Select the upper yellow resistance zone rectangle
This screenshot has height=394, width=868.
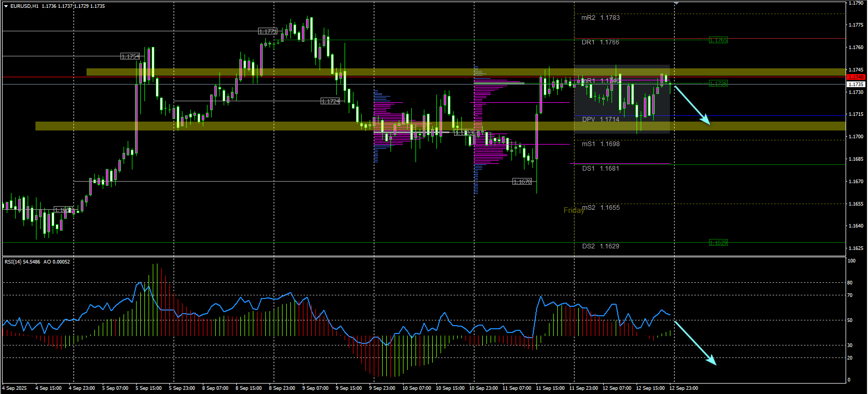466,72
